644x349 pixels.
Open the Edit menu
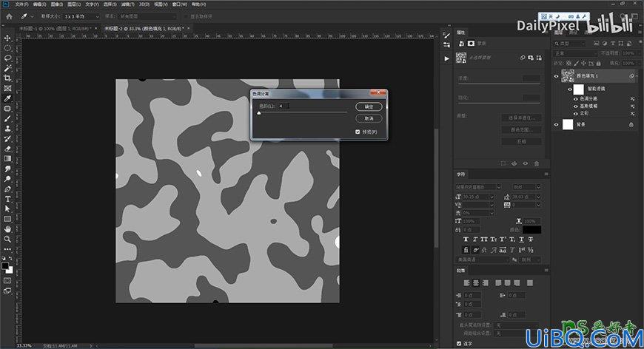click(39, 4)
